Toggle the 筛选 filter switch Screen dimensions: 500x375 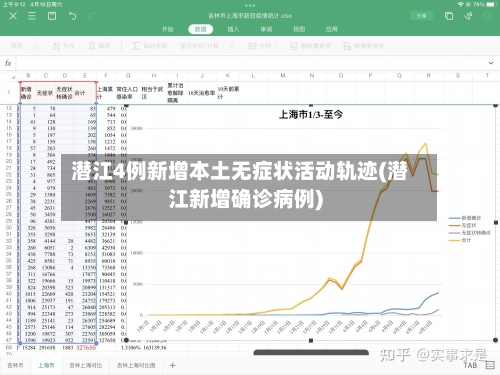[32, 46]
